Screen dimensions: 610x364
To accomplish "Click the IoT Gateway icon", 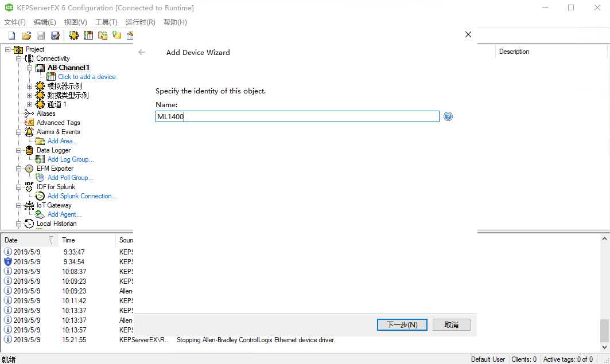I will click(x=29, y=206).
